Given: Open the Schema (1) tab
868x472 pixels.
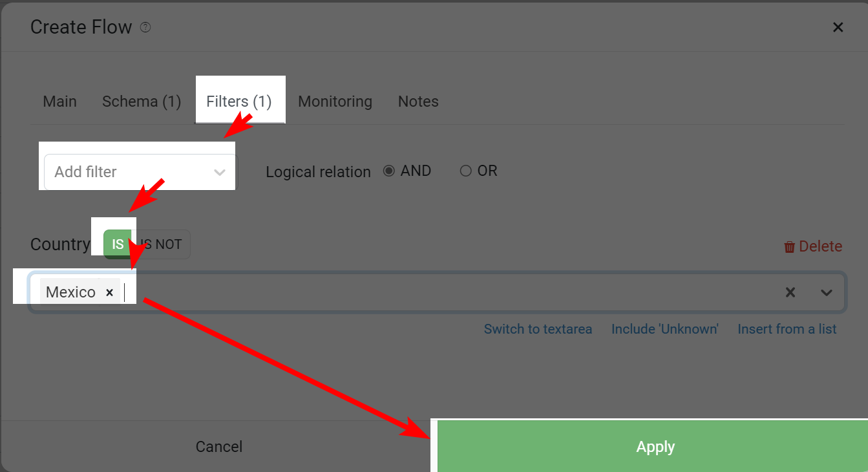Looking at the screenshot, I should [142, 102].
